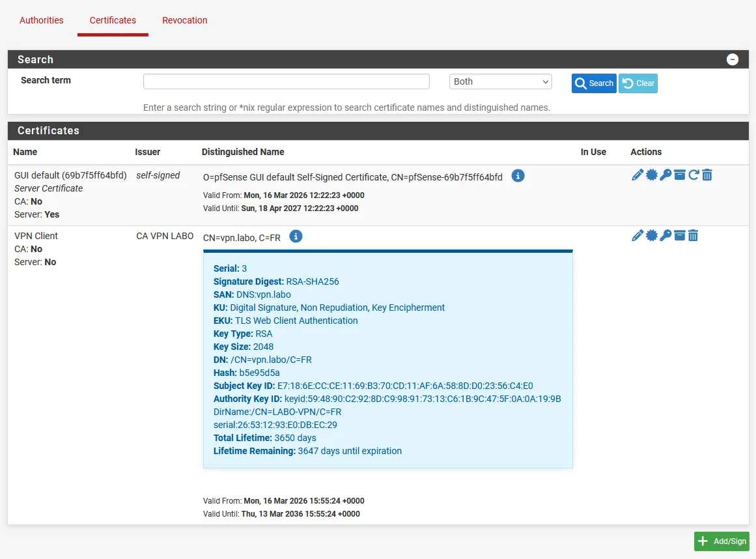Open the Revocation tab
756x559 pixels.
[x=185, y=20]
